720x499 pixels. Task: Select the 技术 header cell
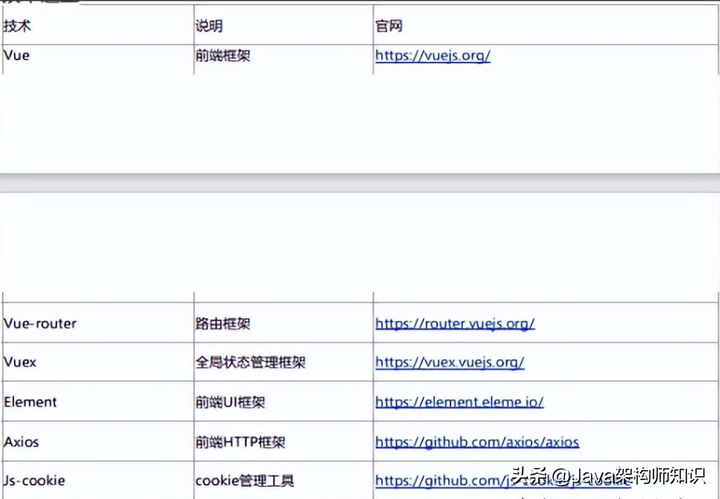[x=98, y=25]
